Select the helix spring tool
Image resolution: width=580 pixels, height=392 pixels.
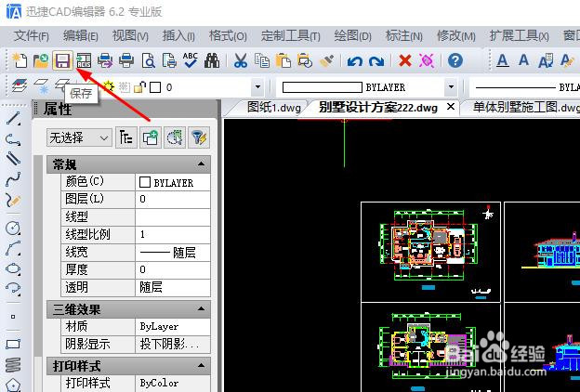point(13,365)
